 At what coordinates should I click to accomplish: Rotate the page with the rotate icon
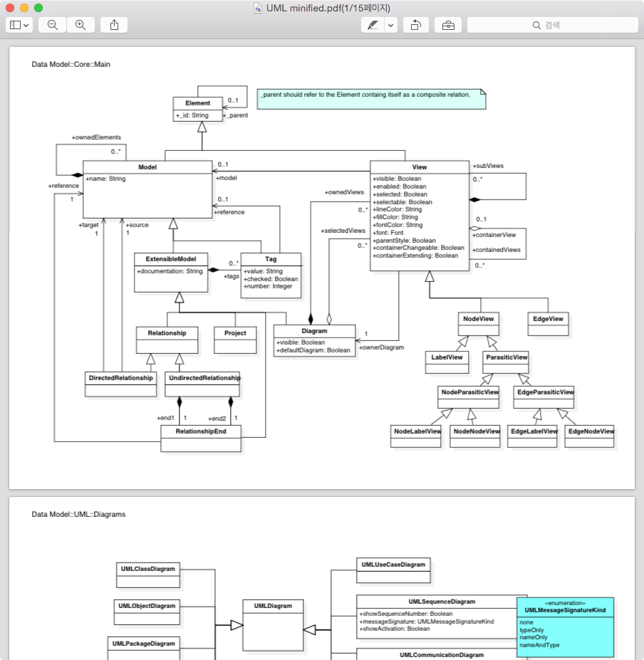[x=415, y=24]
